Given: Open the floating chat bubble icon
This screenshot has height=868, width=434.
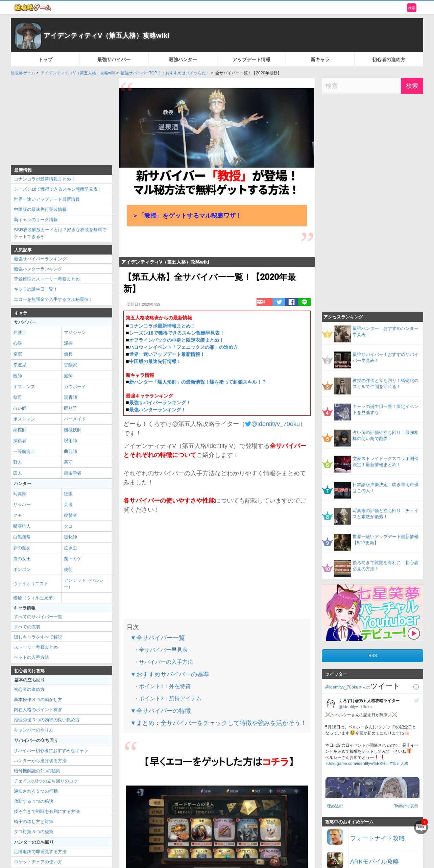Looking at the screenshot, I should pyautogui.click(x=421, y=827).
